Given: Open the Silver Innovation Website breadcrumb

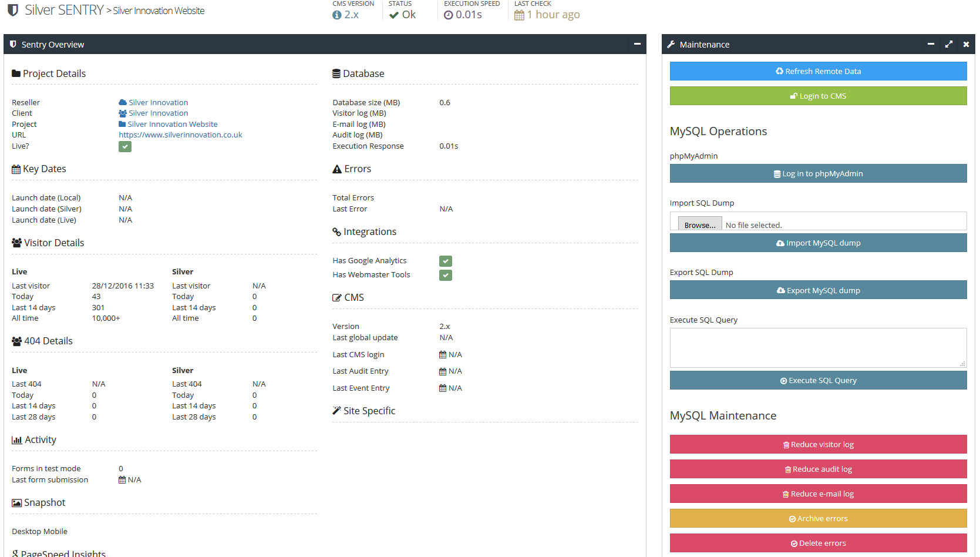Looking at the screenshot, I should coord(159,11).
